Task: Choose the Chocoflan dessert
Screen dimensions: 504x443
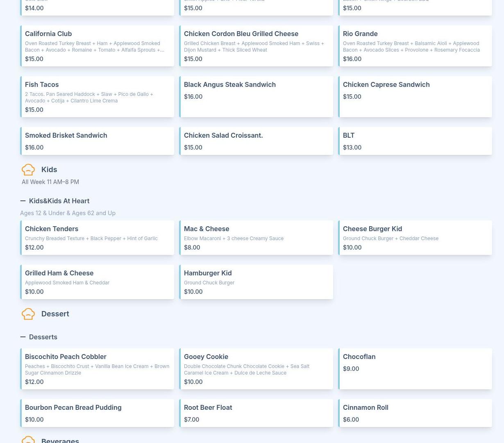Action: (415, 369)
